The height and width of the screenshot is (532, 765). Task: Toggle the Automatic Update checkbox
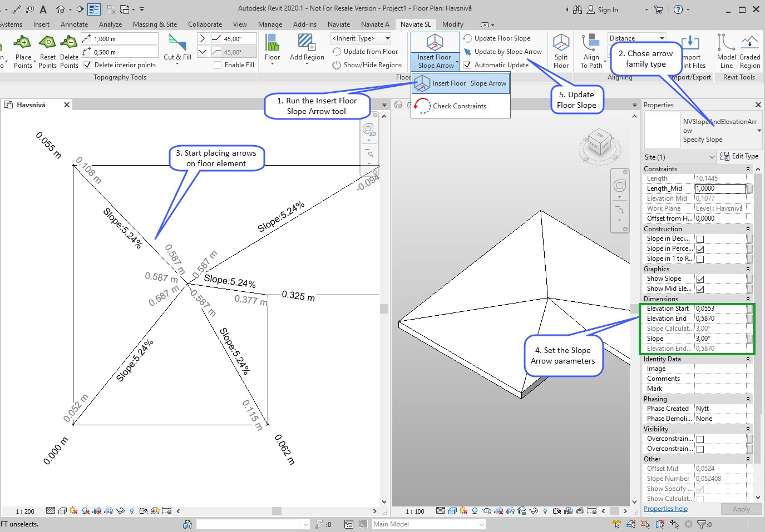[467, 65]
